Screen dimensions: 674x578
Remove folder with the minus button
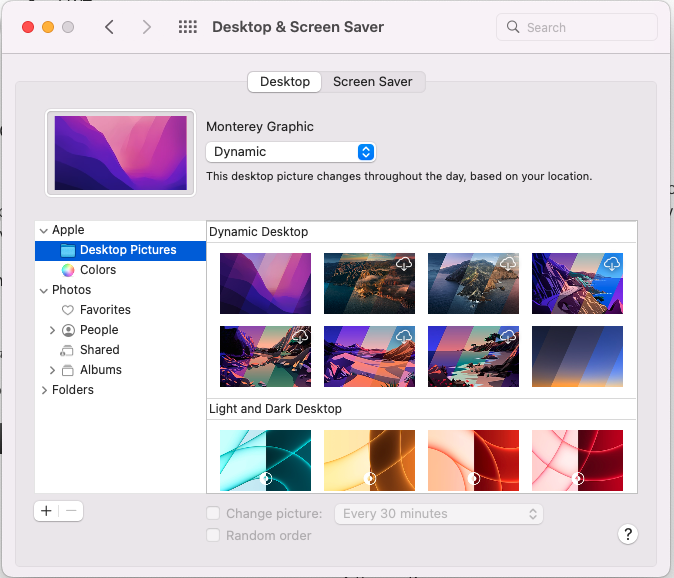click(x=71, y=511)
